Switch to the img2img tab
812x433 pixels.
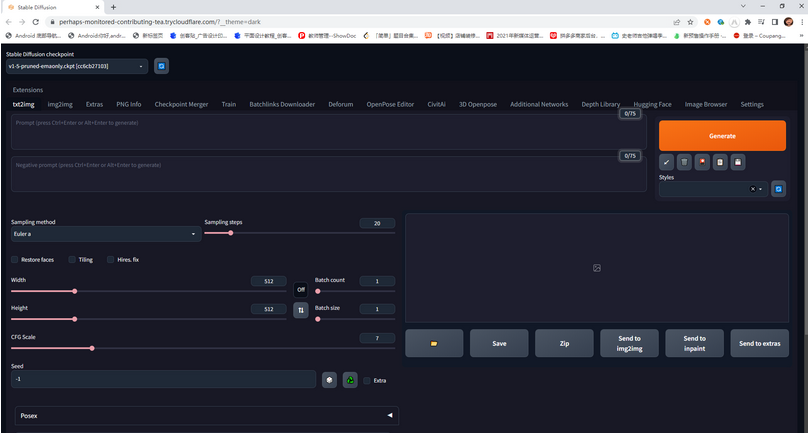[60, 104]
